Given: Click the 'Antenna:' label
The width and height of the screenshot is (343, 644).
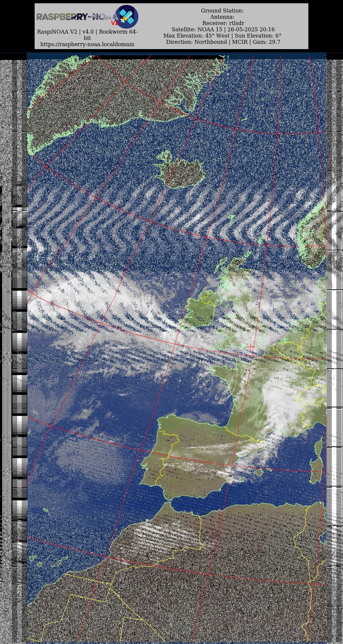Looking at the screenshot, I should [x=222, y=17].
